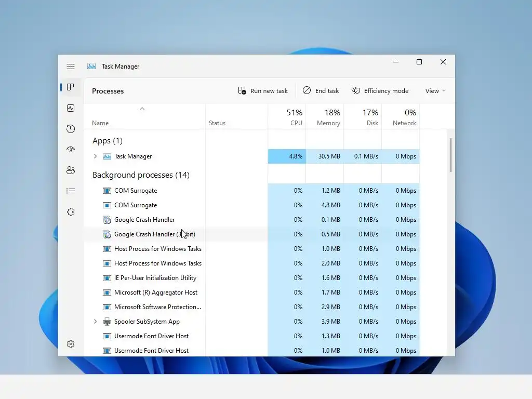
Task: Click Microsoft Software Protection 2.9 MB cell
Action: [x=325, y=307]
